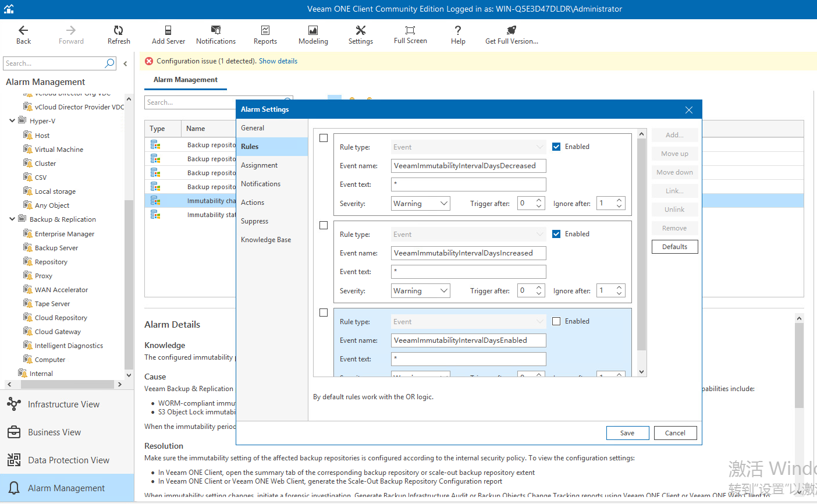The image size is (817, 504).
Task: Open Data Protection View icon
Action: click(14, 460)
